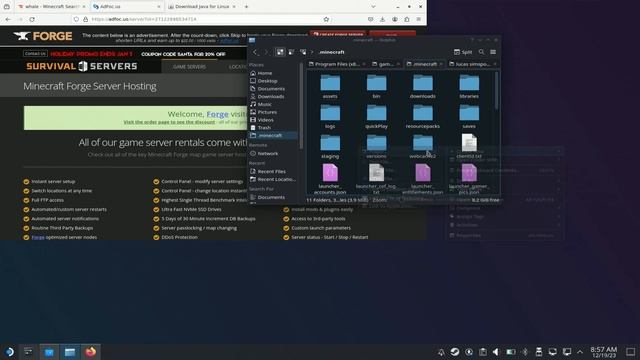Image resolution: width=640 pixels, height=360 pixels.
Task: Switch to Download Java for Linux tab
Action: [x=202, y=7]
